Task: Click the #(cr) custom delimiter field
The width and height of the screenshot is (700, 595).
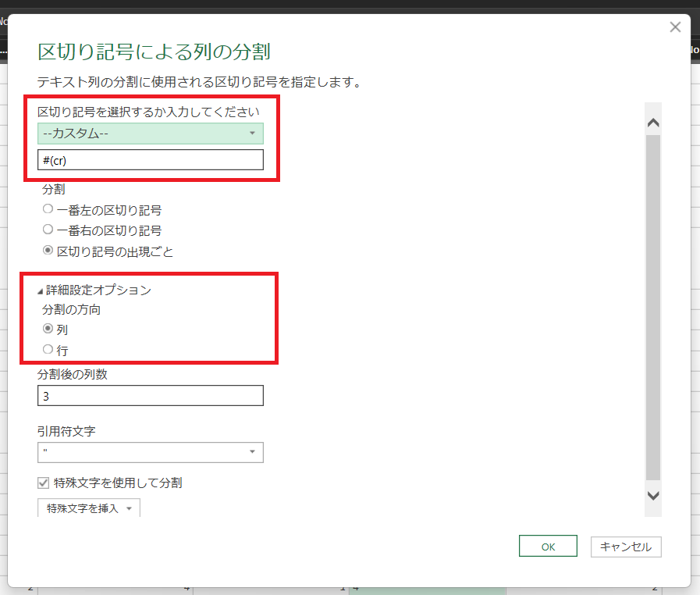Action: coord(151,160)
